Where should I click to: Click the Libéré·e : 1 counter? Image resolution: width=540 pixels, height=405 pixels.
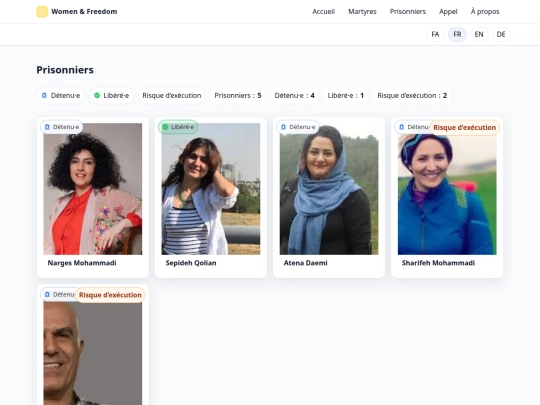pos(346,95)
